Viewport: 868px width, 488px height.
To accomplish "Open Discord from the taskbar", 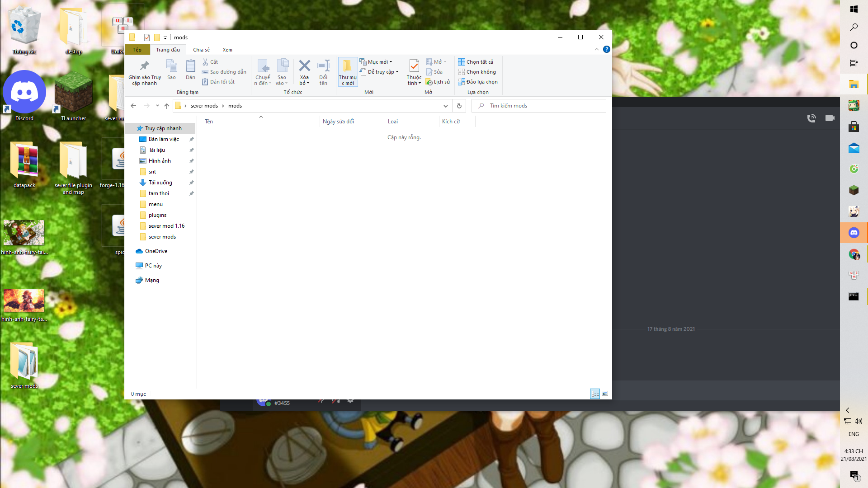I will [x=854, y=233].
